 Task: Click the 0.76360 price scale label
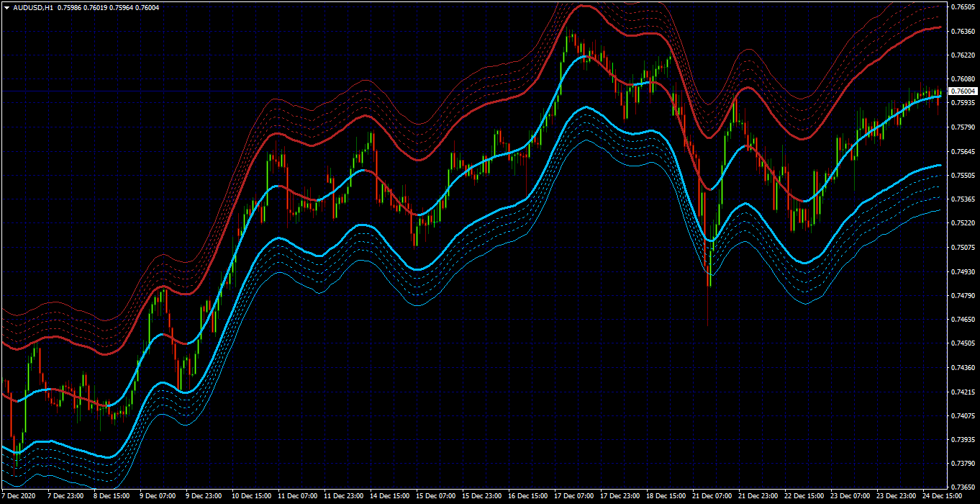point(963,31)
